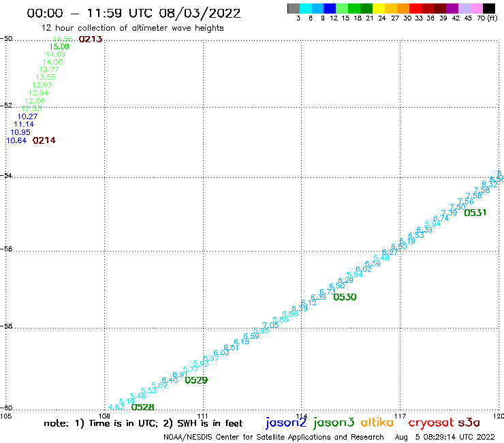Viewport: 504px width, 443px height.
Task: Select the value 13.77
Action: [49, 70]
